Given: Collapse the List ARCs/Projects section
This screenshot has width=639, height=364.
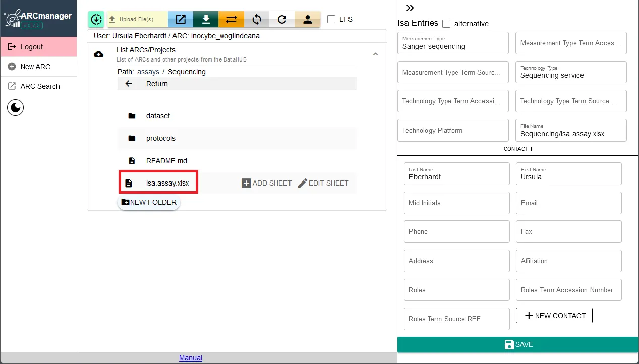Looking at the screenshot, I should (375, 54).
